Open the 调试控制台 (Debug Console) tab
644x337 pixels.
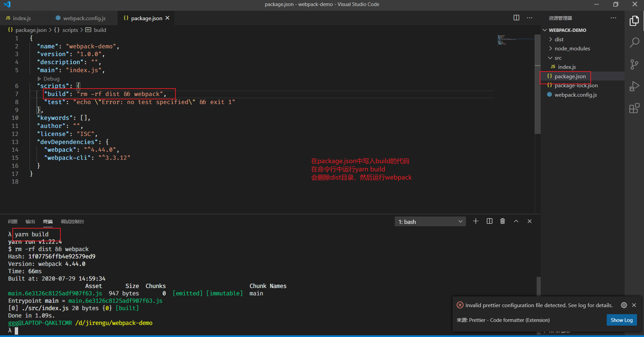[x=72, y=222]
